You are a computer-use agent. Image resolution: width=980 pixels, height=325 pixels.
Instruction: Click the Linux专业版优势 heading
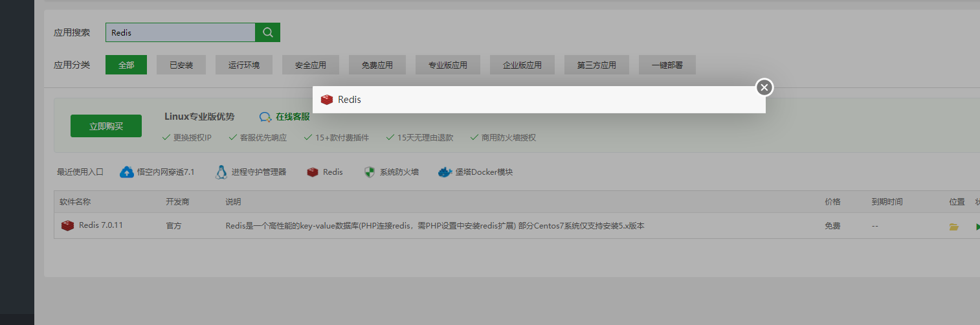click(x=200, y=117)
